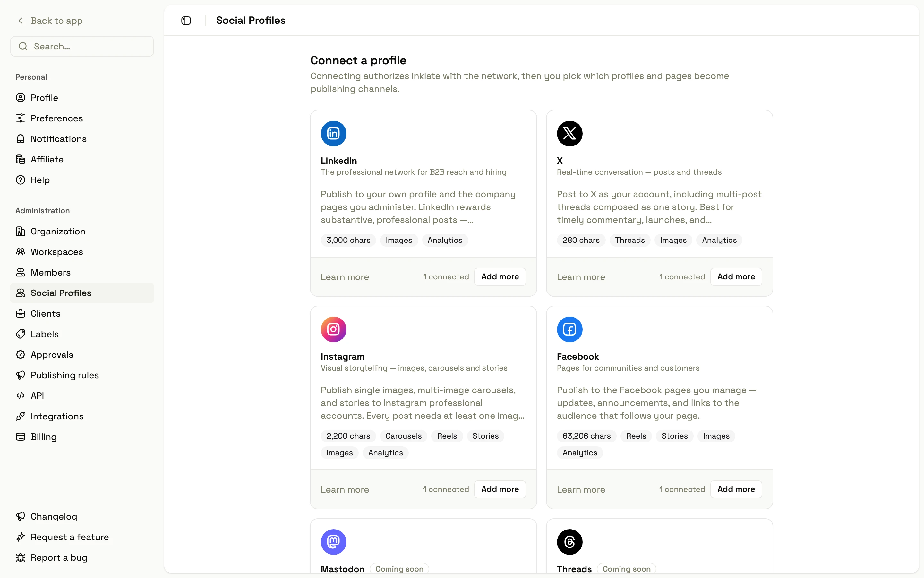Click the Members people icon
This screenshot has width=924, height=578.
point(21,273)
